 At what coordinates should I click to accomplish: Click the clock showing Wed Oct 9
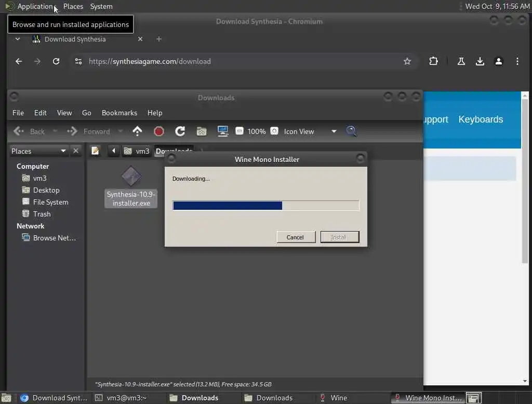tap(497, 6)
